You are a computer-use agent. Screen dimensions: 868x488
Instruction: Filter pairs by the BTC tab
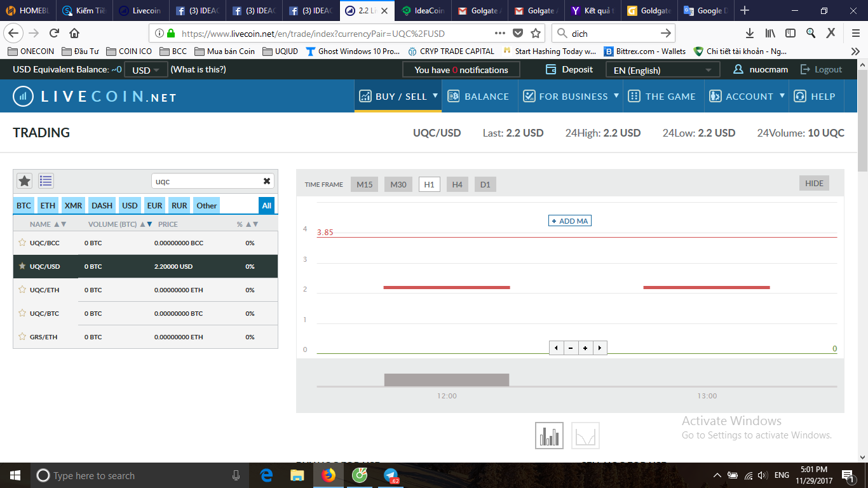click(24, 205)
